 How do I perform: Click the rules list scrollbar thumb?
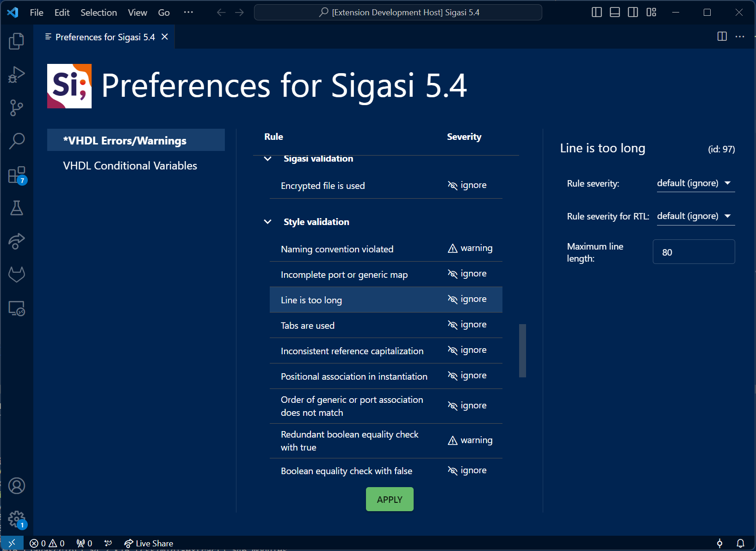tap(523, 351)
